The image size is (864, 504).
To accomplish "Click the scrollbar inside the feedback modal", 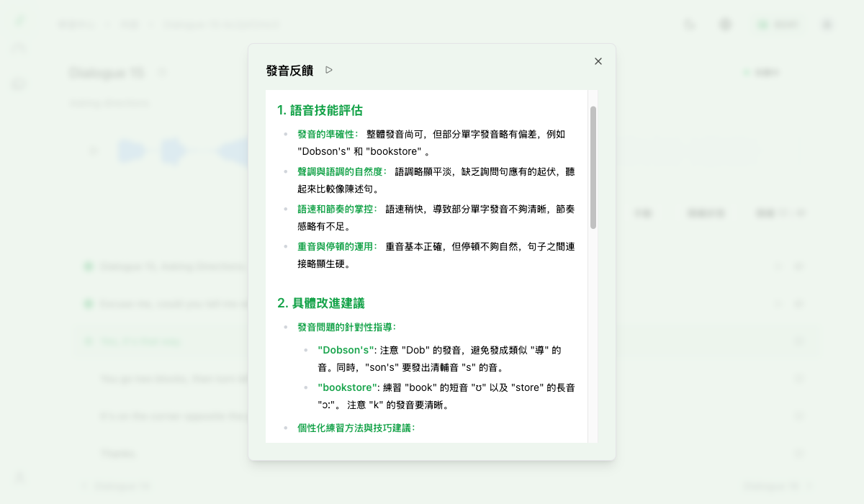I will point(593,166).
